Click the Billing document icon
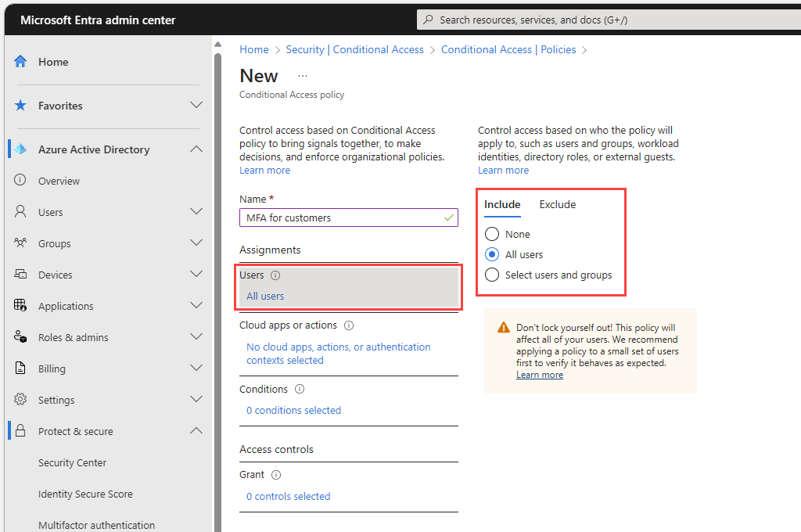The height and width of the screenshot is (532, 801). point(20,368)
